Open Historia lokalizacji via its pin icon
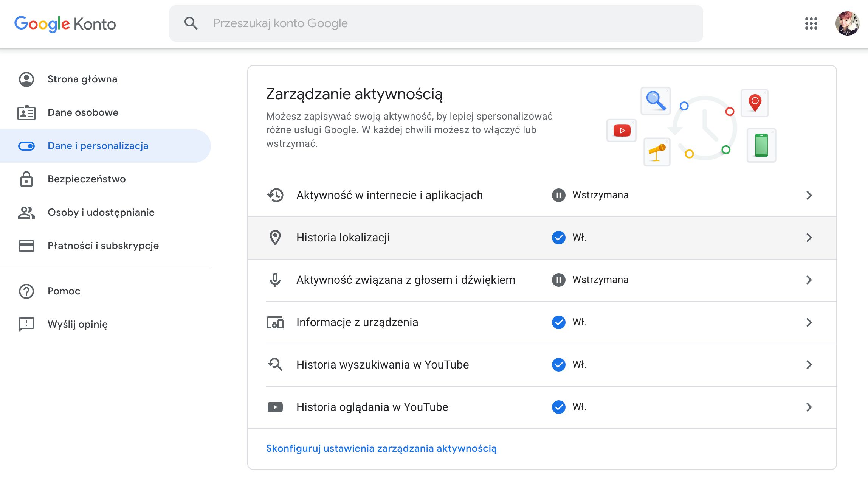 click(x=275, y=238)
